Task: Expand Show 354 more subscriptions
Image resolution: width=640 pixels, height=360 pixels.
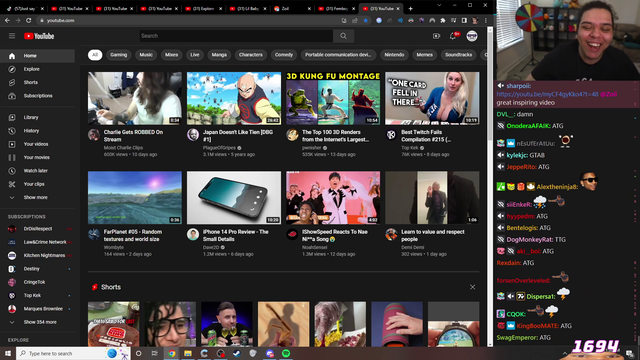Action: [37, 322]
